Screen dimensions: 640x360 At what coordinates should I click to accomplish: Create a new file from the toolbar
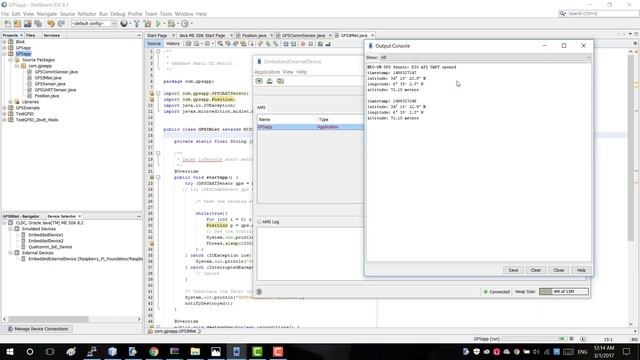(7, 24)
